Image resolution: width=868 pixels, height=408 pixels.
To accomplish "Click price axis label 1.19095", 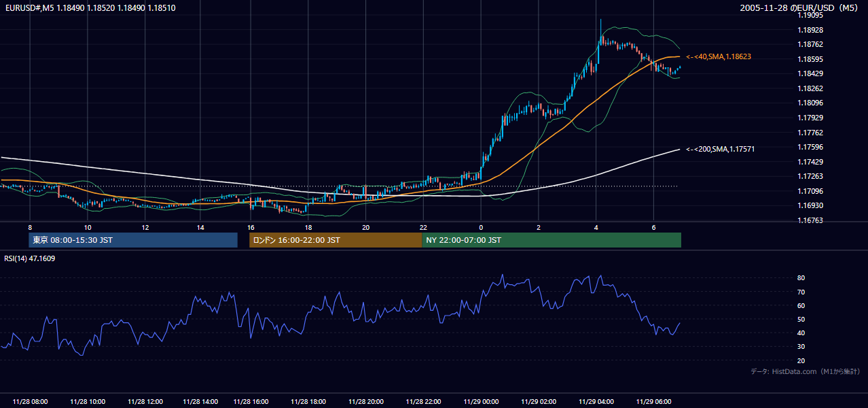I will pos(810,15).
